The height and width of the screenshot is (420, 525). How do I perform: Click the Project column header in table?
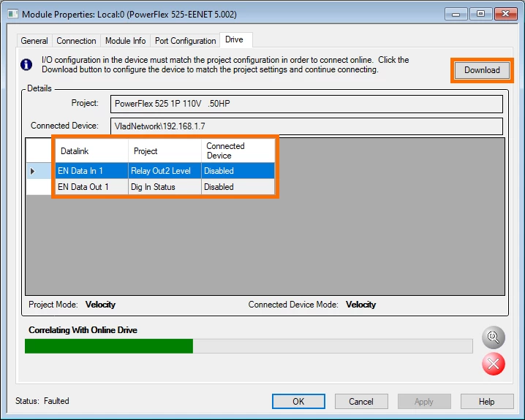(165, 150)
